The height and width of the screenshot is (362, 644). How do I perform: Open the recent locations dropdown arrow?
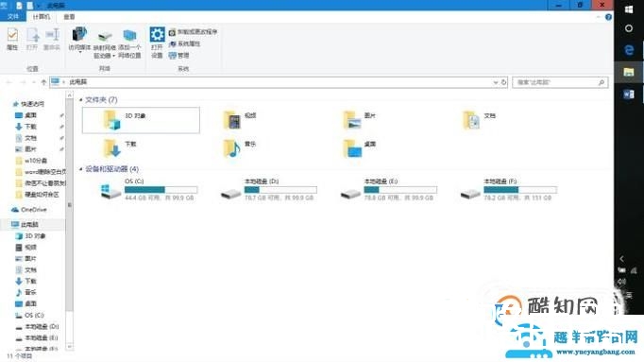[33, 82]
